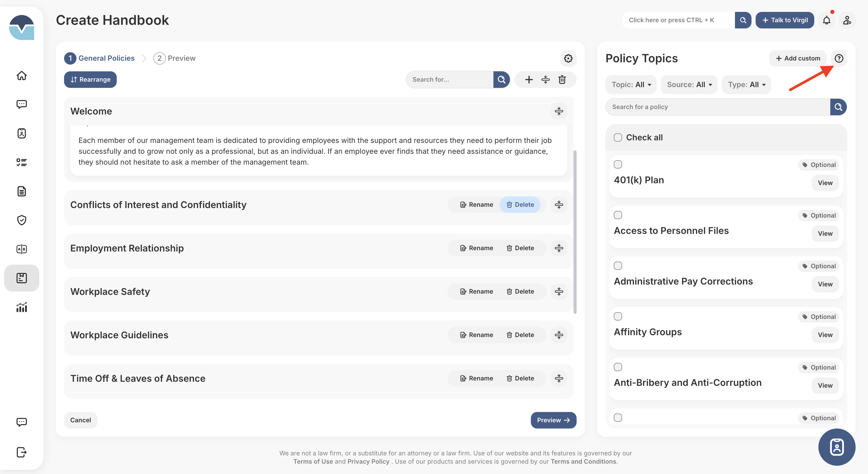Tick the Check all checkbox
The width and height of the screenshot is (868, 474).
(x=618, y=137)
